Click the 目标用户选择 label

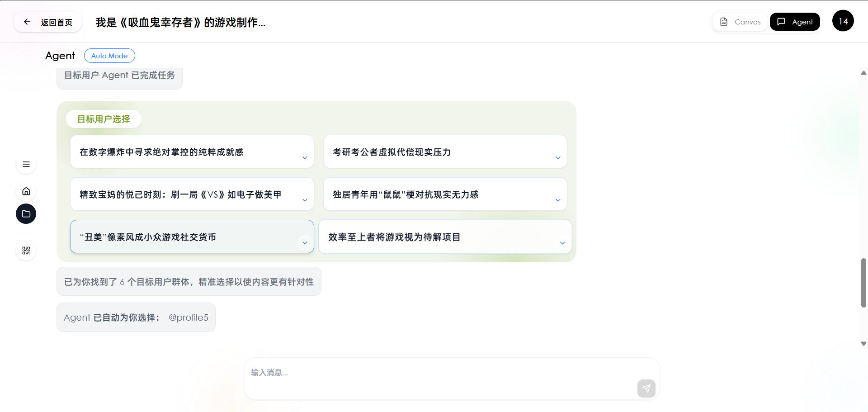pos(104,119)
